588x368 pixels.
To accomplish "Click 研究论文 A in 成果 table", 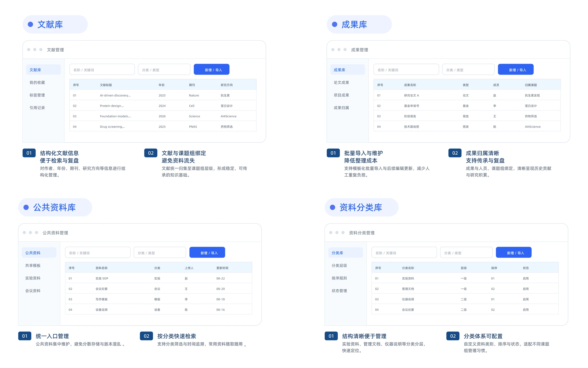I will (411, 95).
